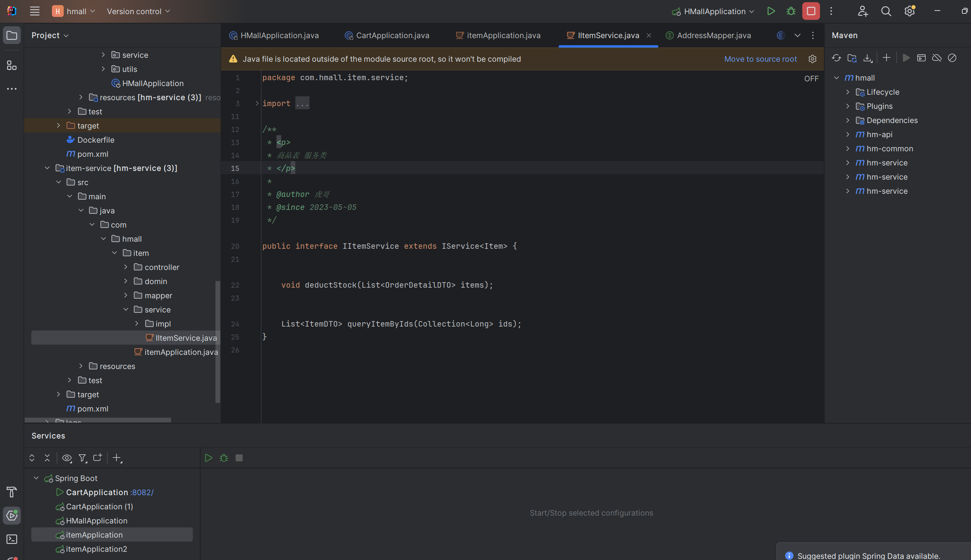Select Maven hm-common module
This screenshot has width=971, height=560.
tap(890, 149)
